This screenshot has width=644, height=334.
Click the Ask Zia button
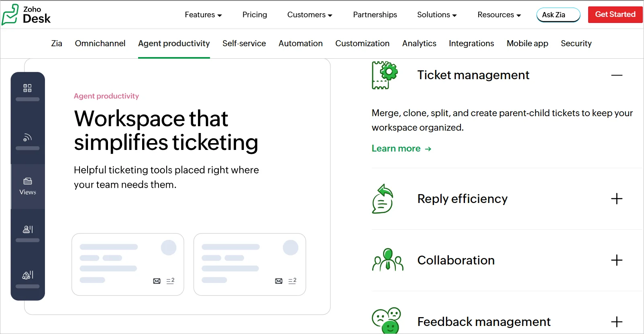[558, 15]
